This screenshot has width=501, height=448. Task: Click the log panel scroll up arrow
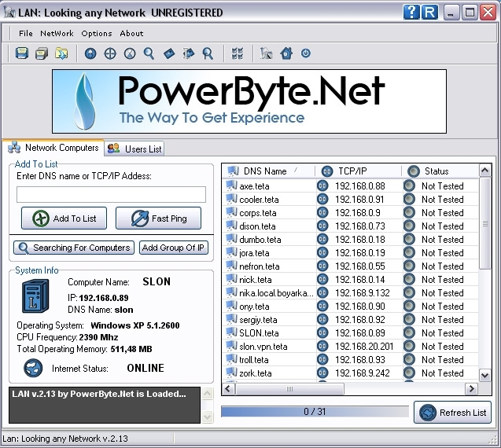(208, 394)
